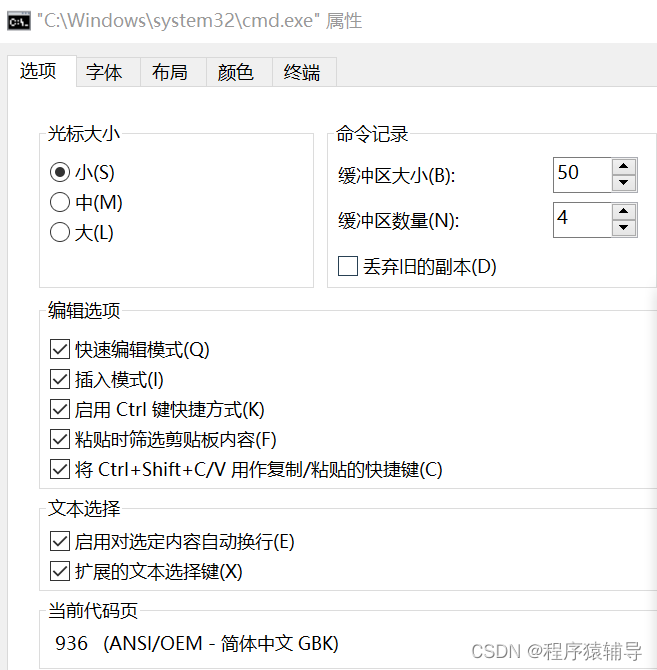Switch to the 字体 tab
The image size is (657, 670).
pos(104,73)
